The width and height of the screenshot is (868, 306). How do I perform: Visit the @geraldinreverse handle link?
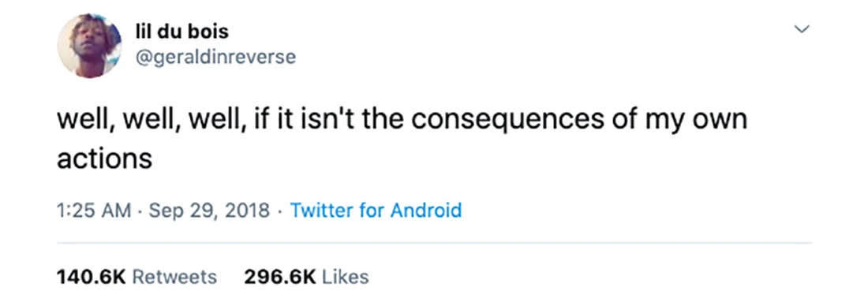tap(215, 57)
